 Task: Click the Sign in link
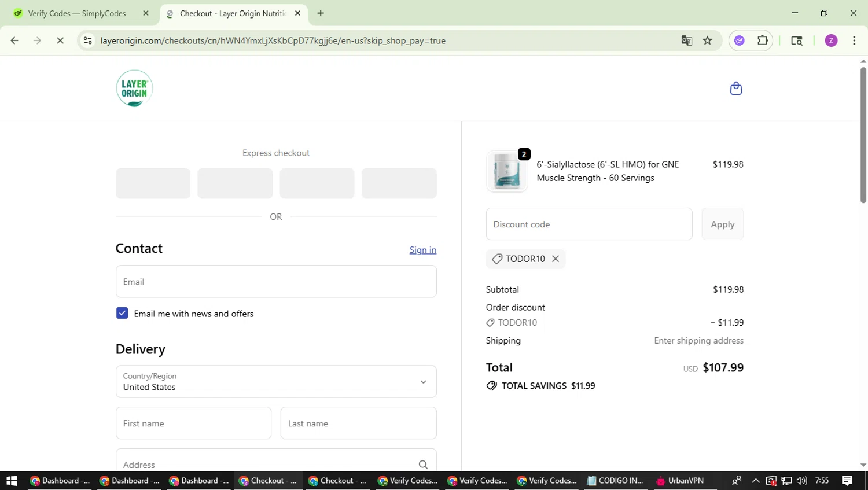click(423, 250)
